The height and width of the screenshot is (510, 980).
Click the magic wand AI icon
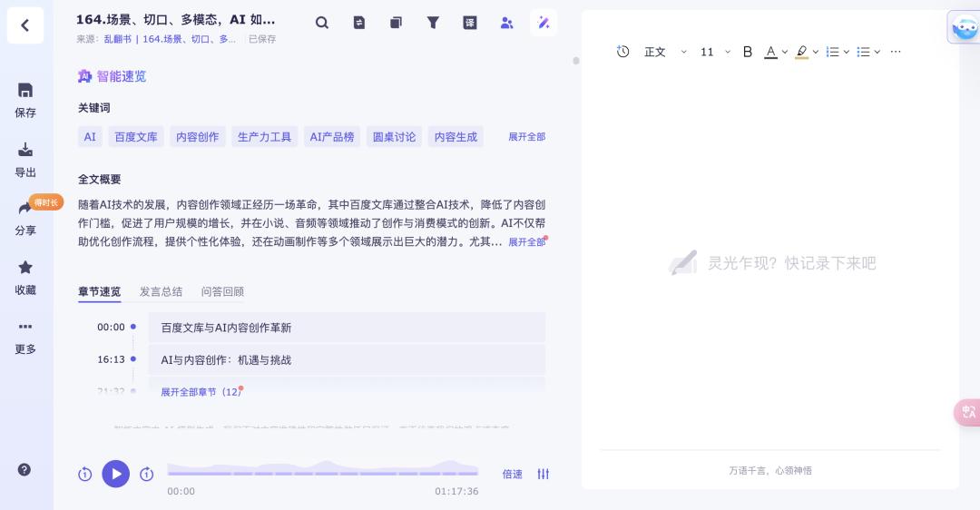coord(544,23)
